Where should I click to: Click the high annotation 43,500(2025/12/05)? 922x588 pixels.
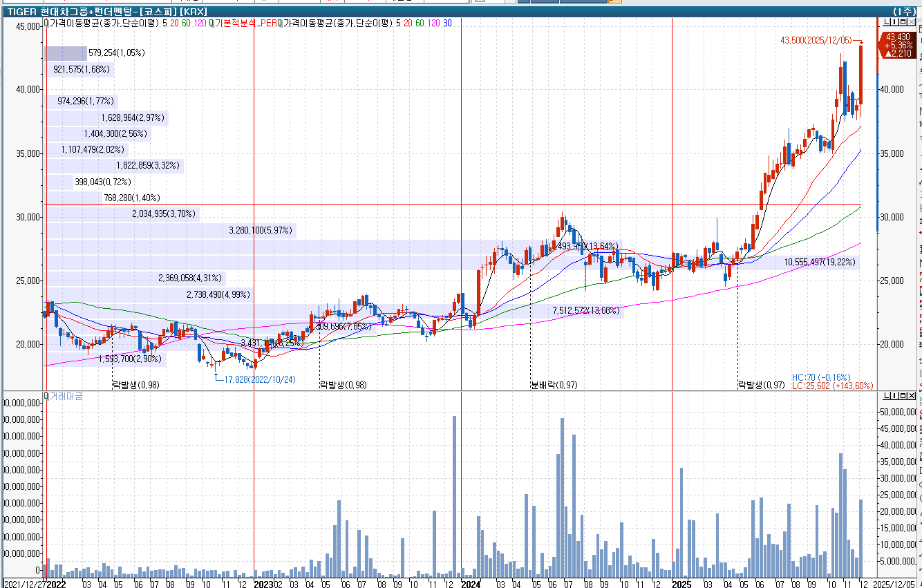point(818,41)
